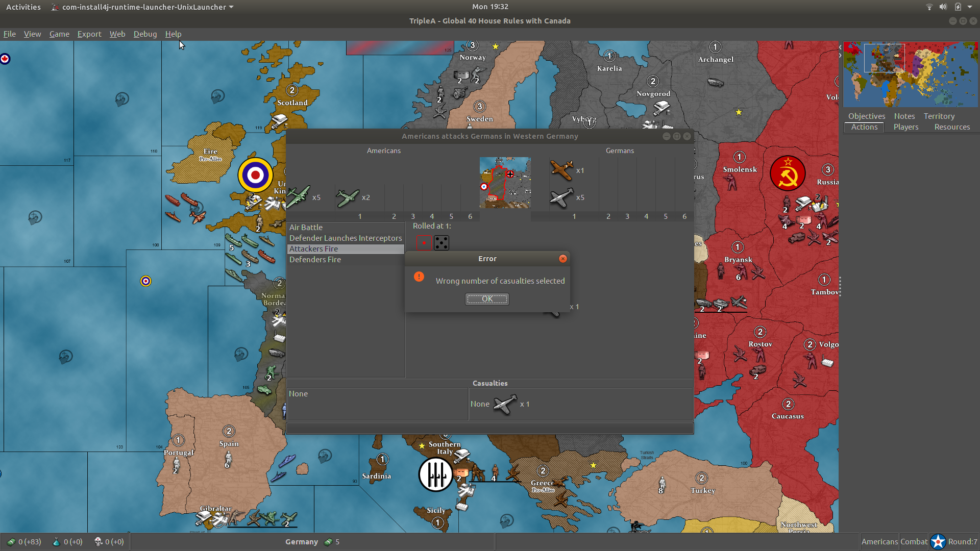Click the world minimap thumbnail
Viewport: 980px width, 551px height.
pos(911,74)
